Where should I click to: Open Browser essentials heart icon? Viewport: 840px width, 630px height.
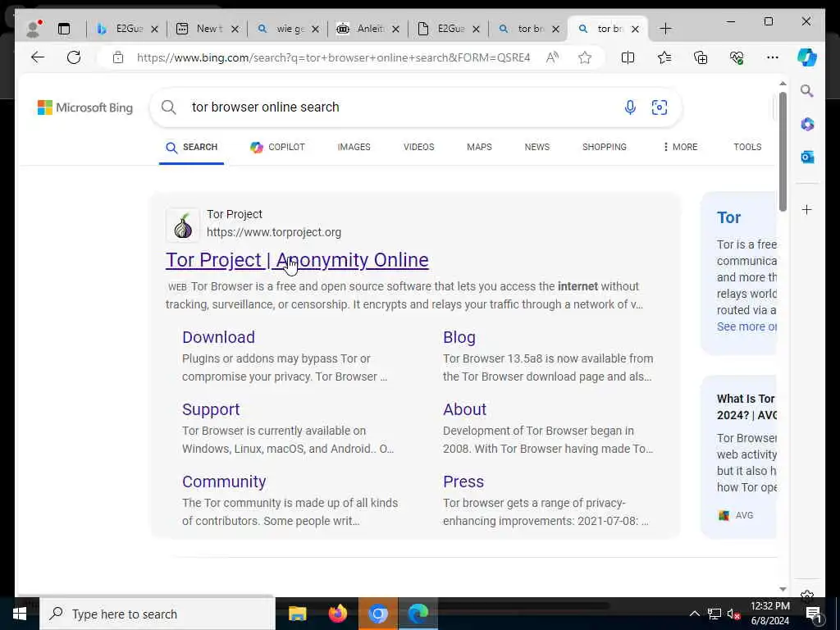[737, 57]
